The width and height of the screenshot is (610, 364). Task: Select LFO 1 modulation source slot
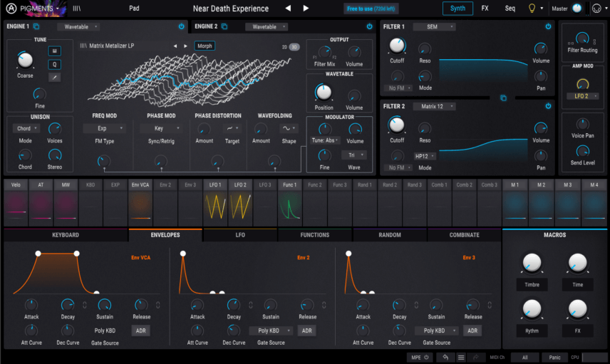click(x=215, y=202)
